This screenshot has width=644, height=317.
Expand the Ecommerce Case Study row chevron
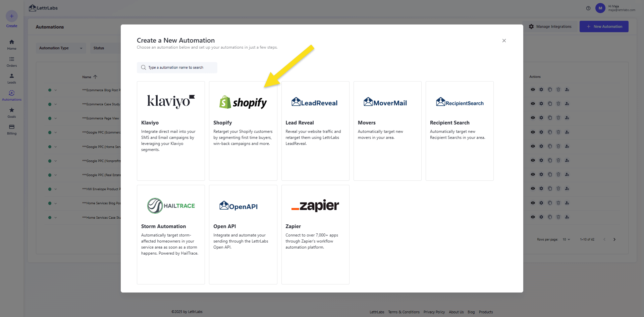click(x=56, y=104)
